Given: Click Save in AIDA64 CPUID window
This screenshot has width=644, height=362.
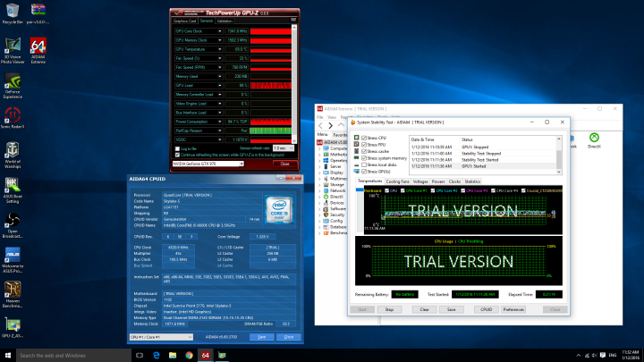Looking at the screenshot, I should (x=261, y=337).
